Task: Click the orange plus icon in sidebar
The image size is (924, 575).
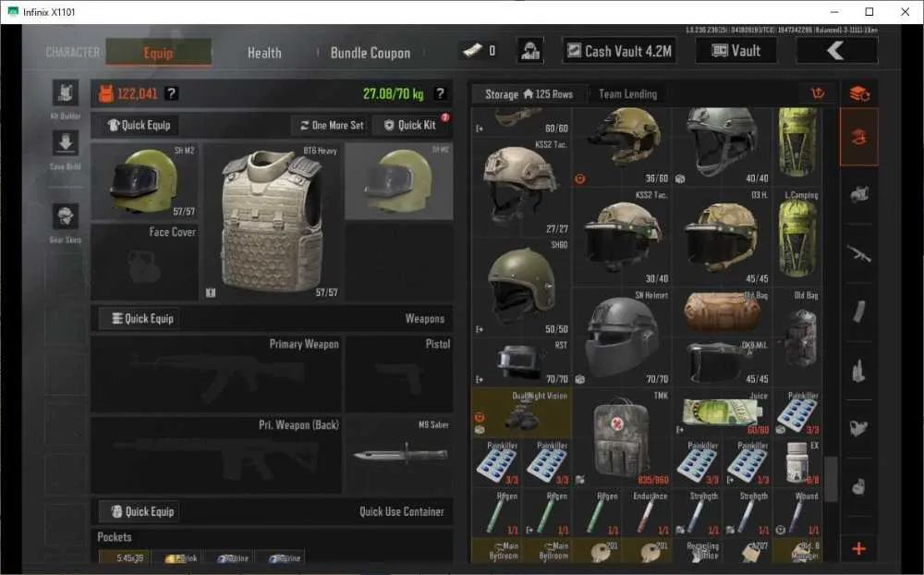Action: tap(859, 548)
